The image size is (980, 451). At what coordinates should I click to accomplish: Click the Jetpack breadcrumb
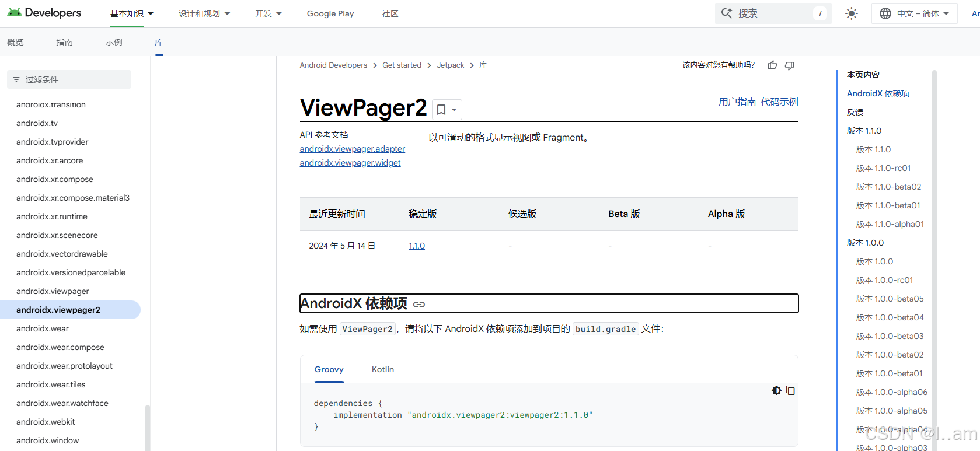click(451, 65)
